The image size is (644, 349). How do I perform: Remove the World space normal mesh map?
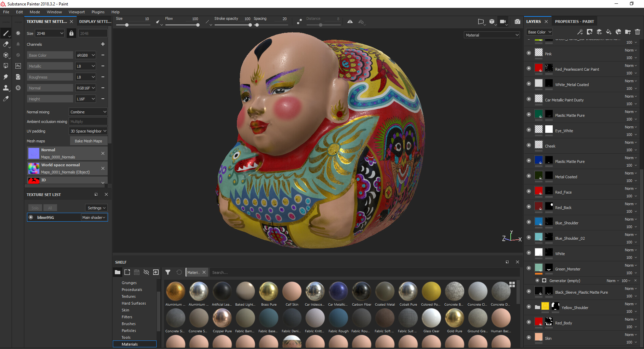click(103, 168)
